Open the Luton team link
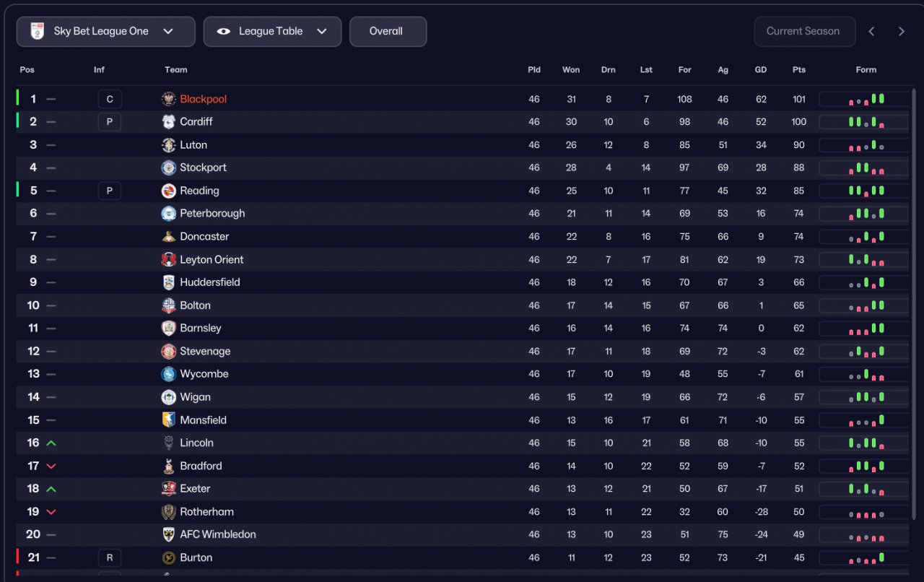 coord(193,145)
